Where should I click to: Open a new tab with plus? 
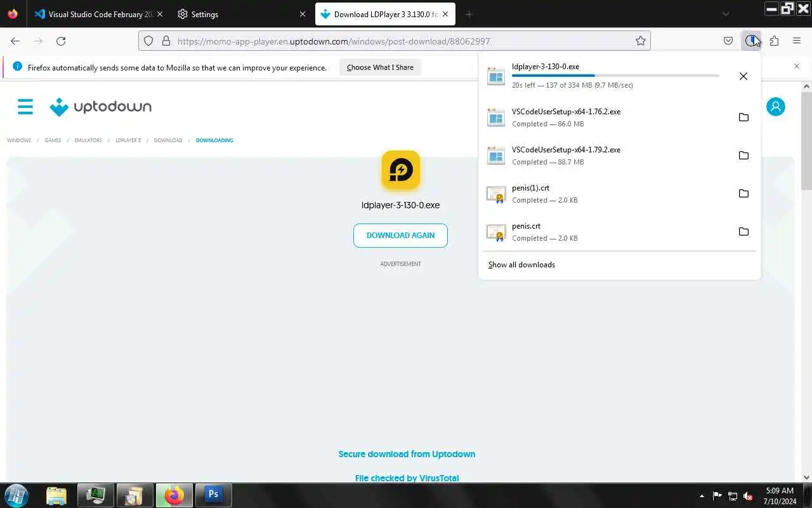469,14
